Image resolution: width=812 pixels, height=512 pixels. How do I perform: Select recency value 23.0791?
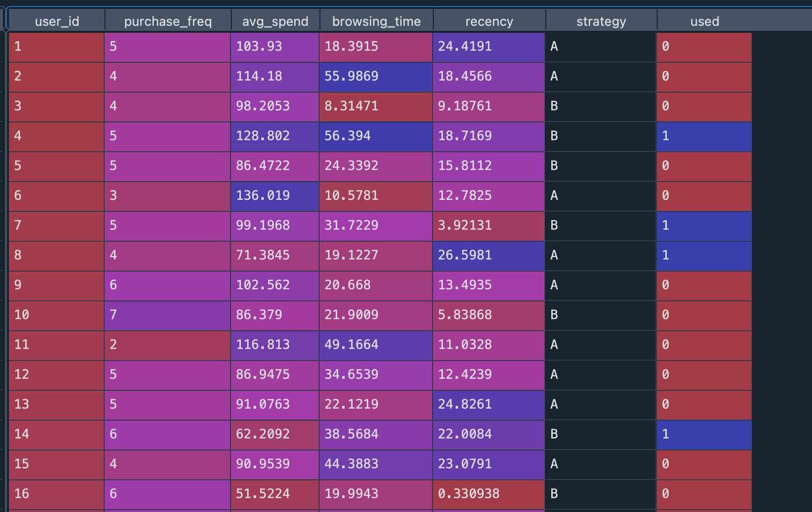click(489, 465)
